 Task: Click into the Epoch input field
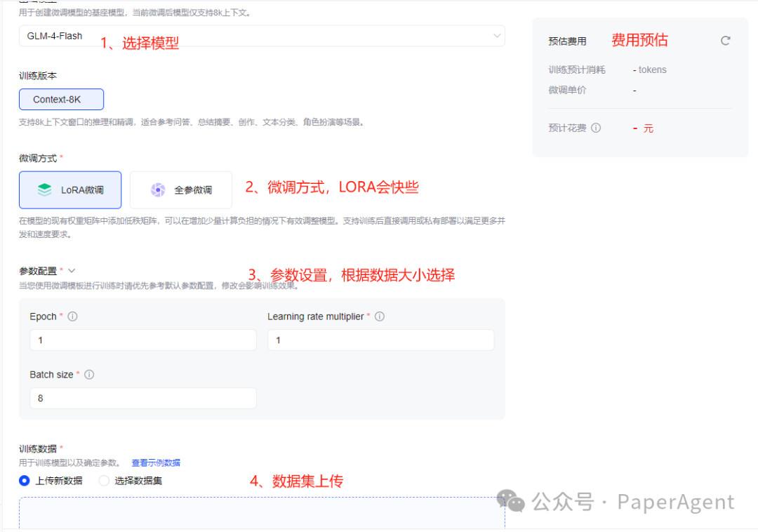point(142,340)
